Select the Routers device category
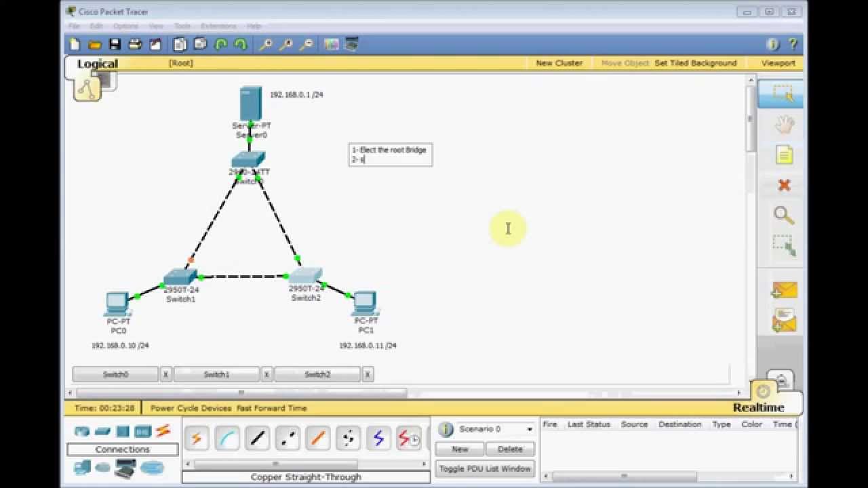Viewport: 868px width, 488px height. tap(82, 431)
